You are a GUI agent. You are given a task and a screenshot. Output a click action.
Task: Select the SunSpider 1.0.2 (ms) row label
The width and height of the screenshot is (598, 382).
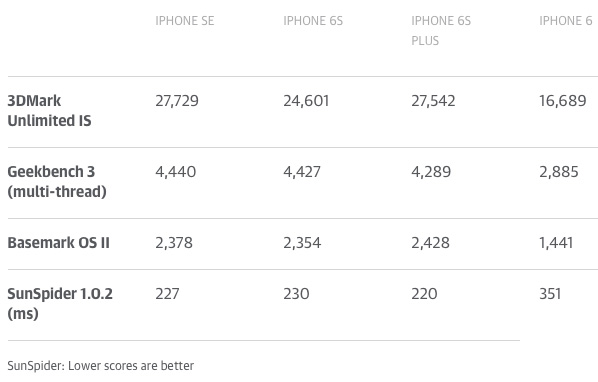[x=60, y=303]
